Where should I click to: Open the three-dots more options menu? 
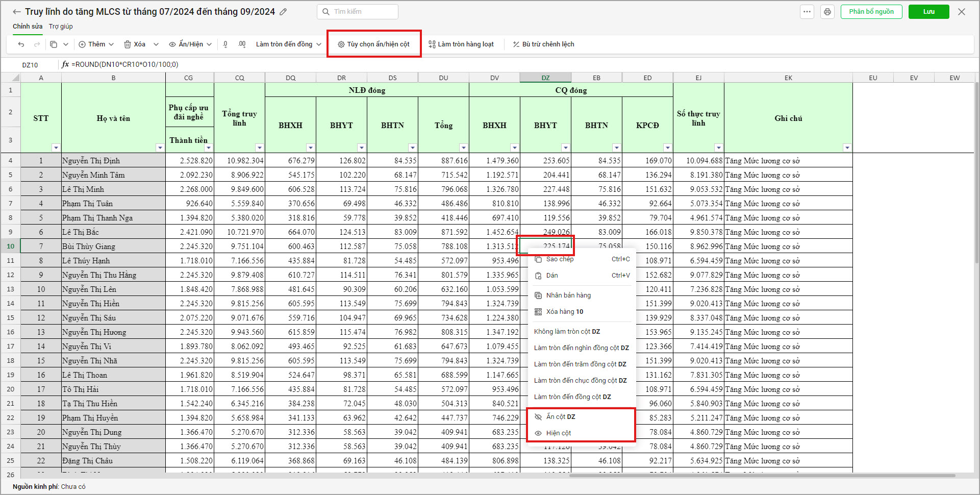807,12
